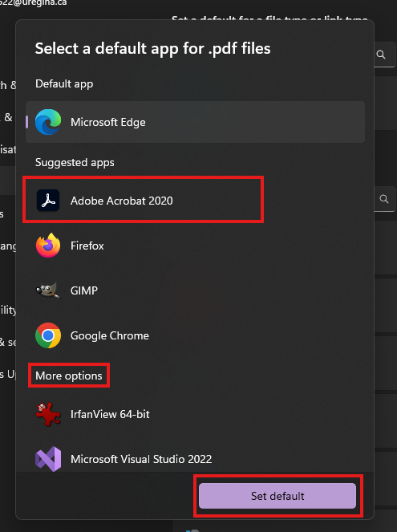Click the Google Chrome icon

[48, 335]
